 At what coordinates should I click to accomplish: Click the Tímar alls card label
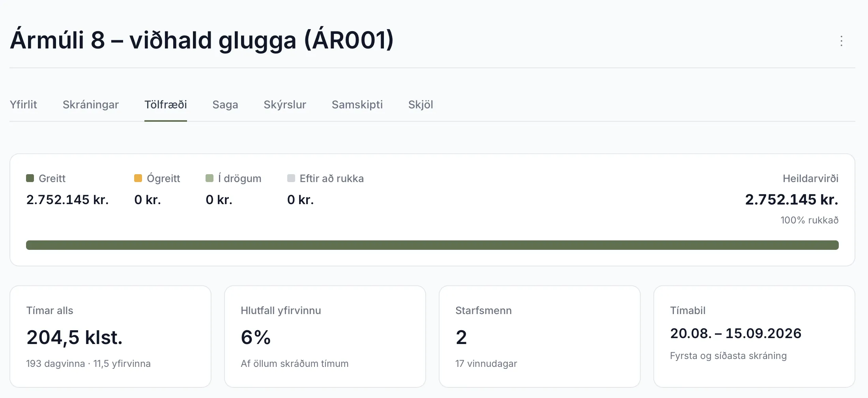50,311
